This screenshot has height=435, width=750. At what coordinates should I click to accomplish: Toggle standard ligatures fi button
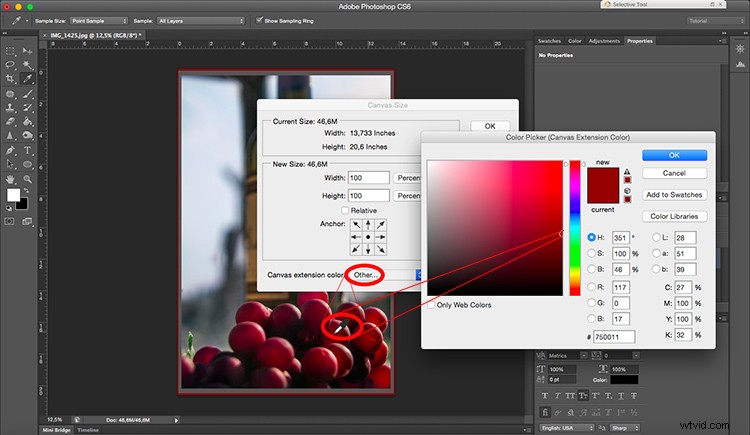coord(545,412)
